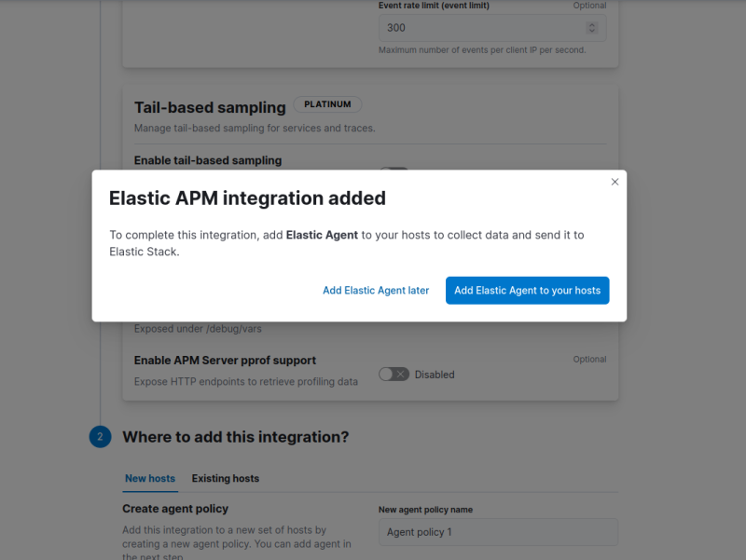The height and width of the screenshot is (560, 746).
Task: Open the Existing hosts tab
Action: coord(226,479)
